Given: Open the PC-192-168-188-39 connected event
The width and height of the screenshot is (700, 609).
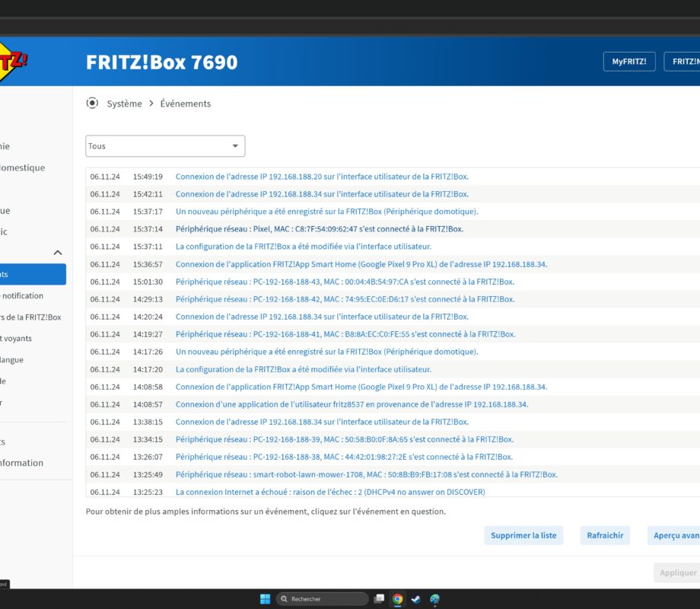Looking at the screenshot, I should pyautogui.click(x=345, y=439).
